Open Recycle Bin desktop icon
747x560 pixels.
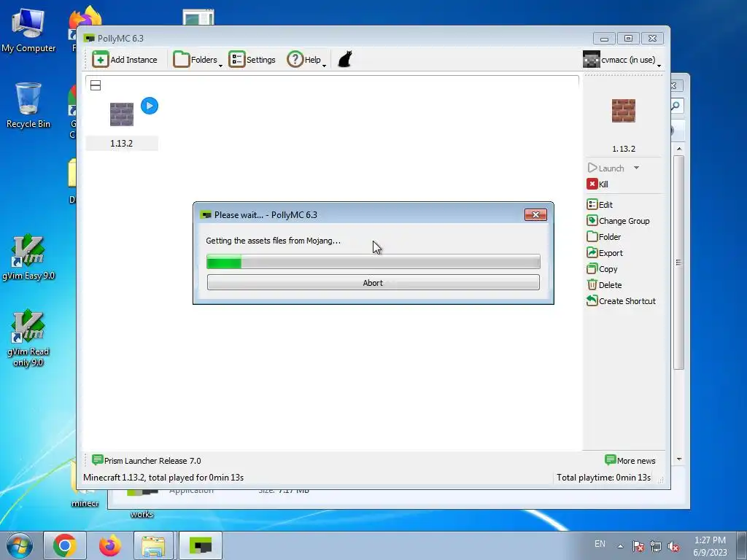pyautogui.click(x=28, y=106)
